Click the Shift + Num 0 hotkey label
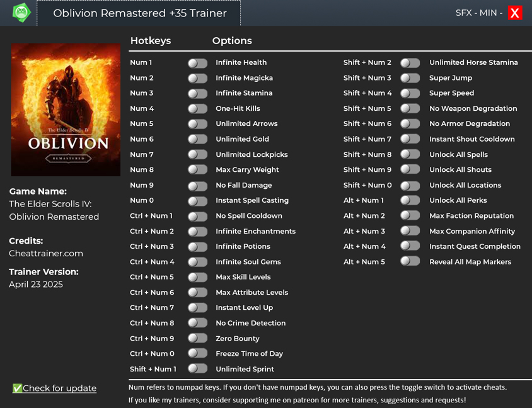 tap(367, 185)
